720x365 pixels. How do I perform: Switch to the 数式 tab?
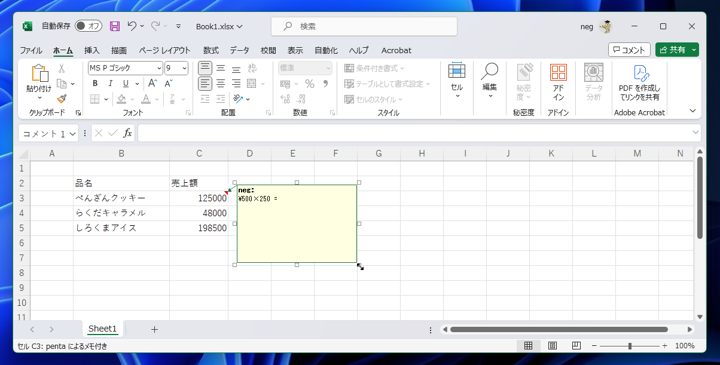click(211, 51)
